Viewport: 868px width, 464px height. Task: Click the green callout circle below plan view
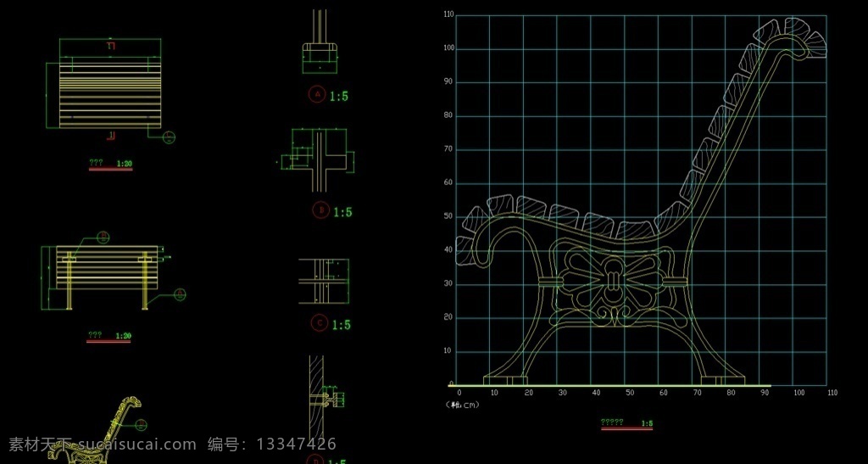tap(170, 137)
